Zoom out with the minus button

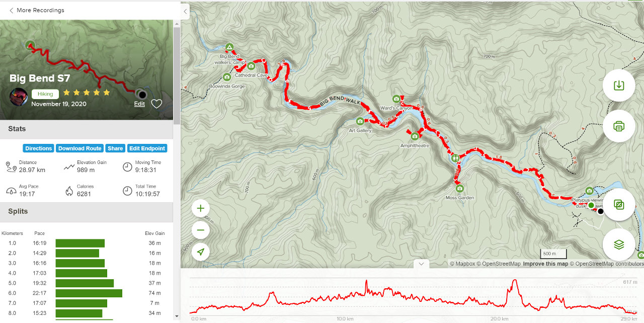tap(201, 230)
